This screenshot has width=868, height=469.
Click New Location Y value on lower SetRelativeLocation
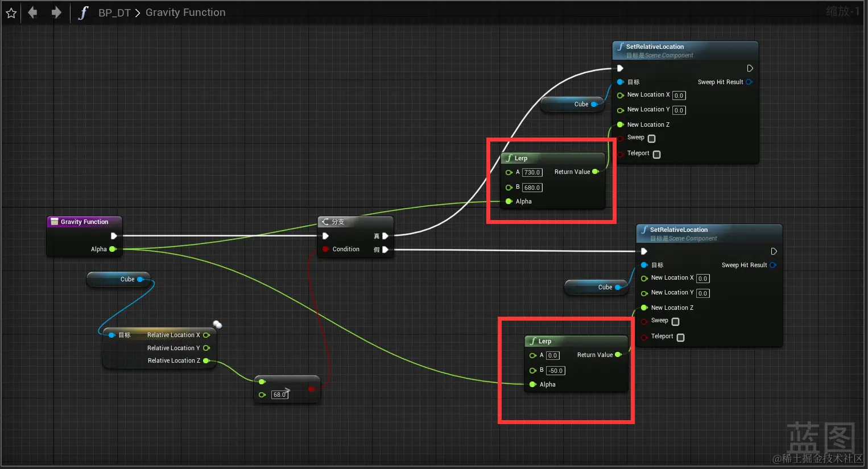703,293
